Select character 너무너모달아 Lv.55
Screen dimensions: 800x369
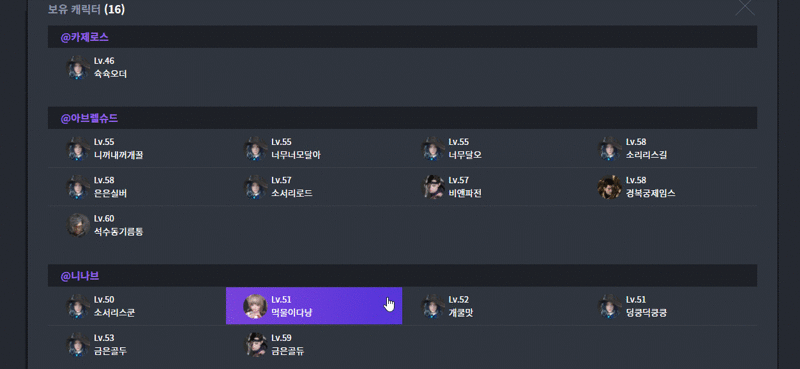314,149
